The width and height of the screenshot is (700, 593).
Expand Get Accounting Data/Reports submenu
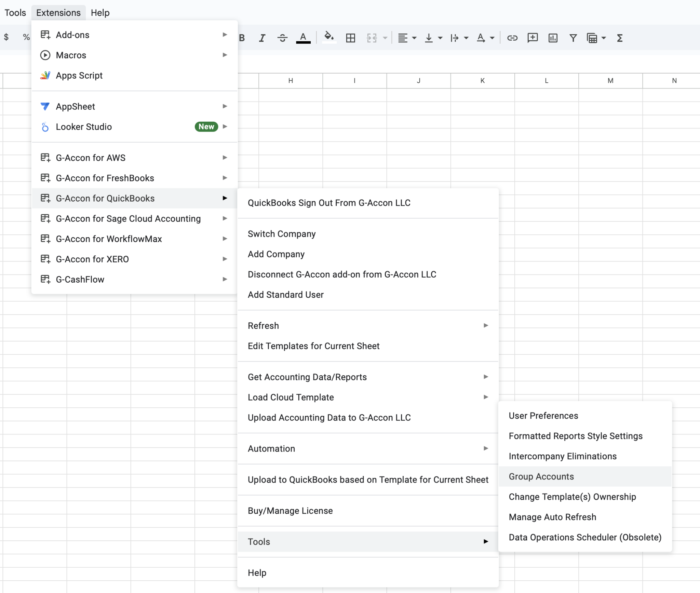pyautogui.click(x=368, y=377)
